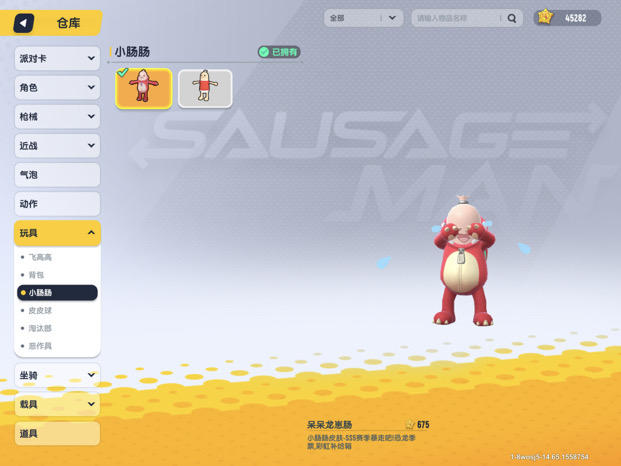Select the 皮皮球 subcategory
The image size is (621, 466).
(40, 310)
